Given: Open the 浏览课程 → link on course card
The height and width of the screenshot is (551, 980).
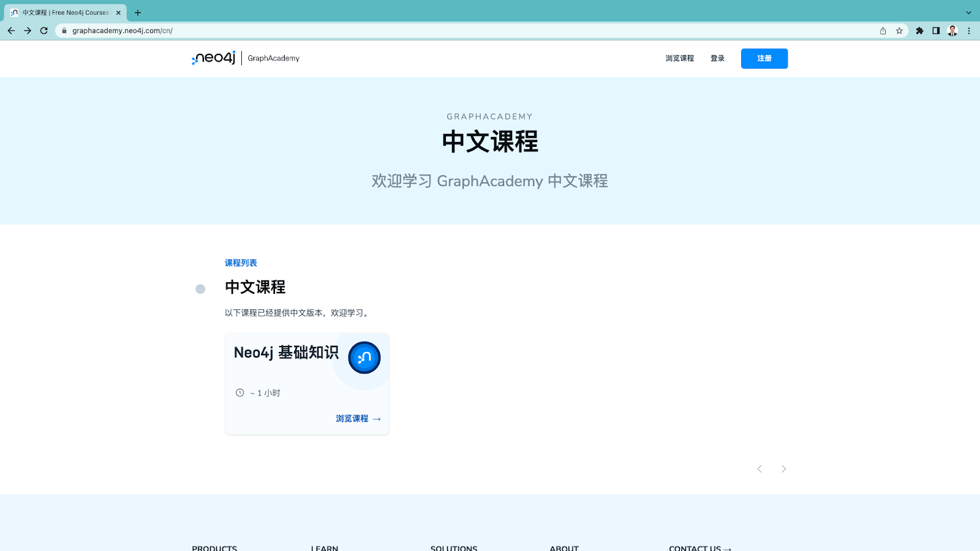Looking at the screenshot, I should [358, 419].
